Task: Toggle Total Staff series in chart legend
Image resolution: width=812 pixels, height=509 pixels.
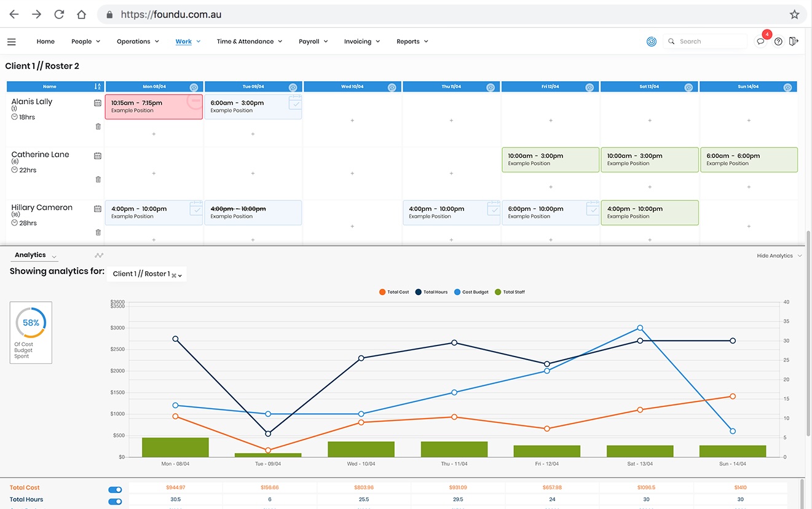Action: pyautogui.click(x=510, y=292)
